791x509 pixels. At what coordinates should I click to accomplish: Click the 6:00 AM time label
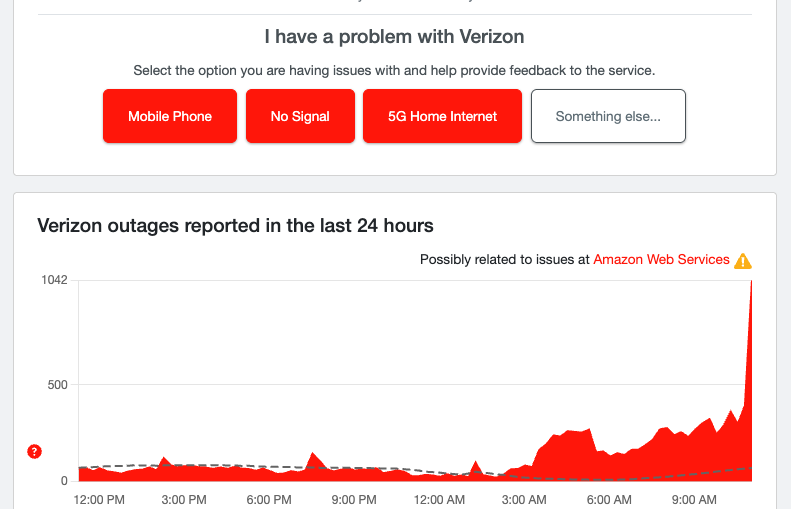click(x=609, y=498)
